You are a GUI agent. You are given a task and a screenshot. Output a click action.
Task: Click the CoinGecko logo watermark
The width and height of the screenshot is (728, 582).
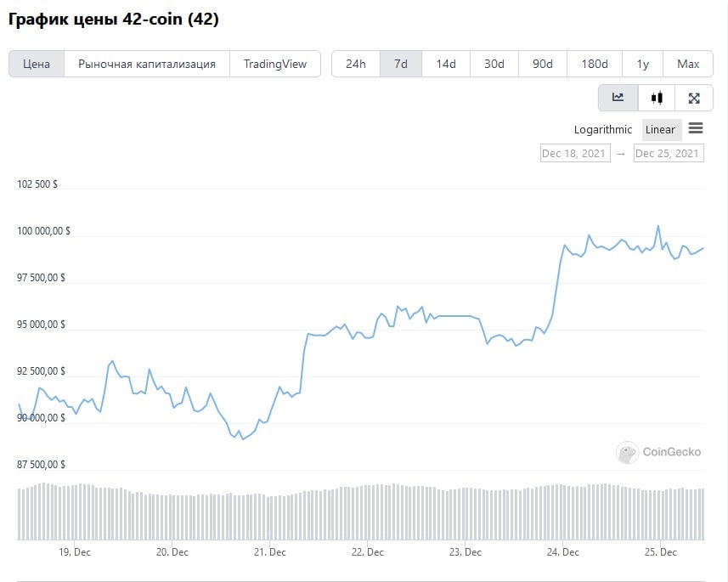[659, 452]
